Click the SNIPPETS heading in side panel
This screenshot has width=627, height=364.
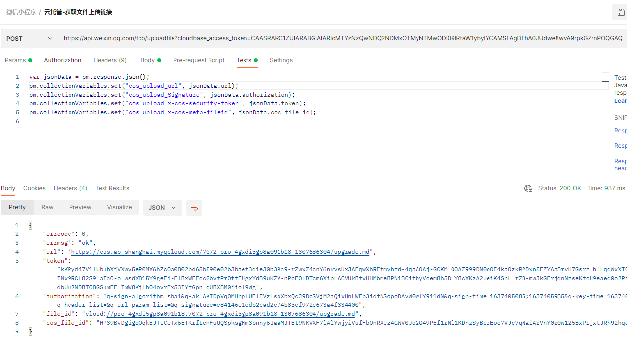(621, 118)
